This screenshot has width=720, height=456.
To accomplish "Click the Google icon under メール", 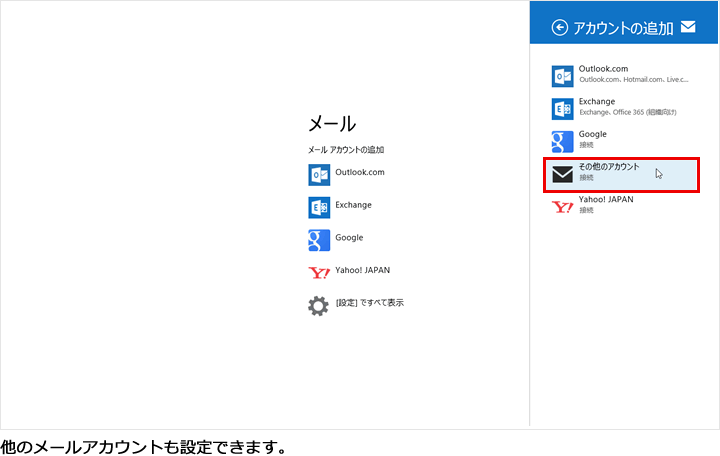I will [x=319, y=240].
